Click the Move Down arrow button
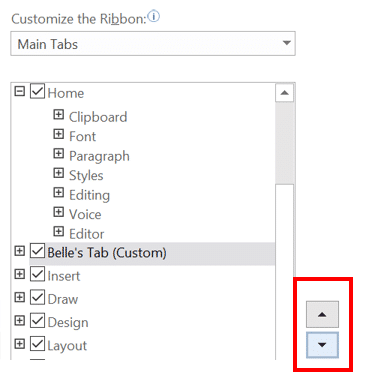This screenshot has height=374, width=369. pyautogui.click(x=322, y=345)
